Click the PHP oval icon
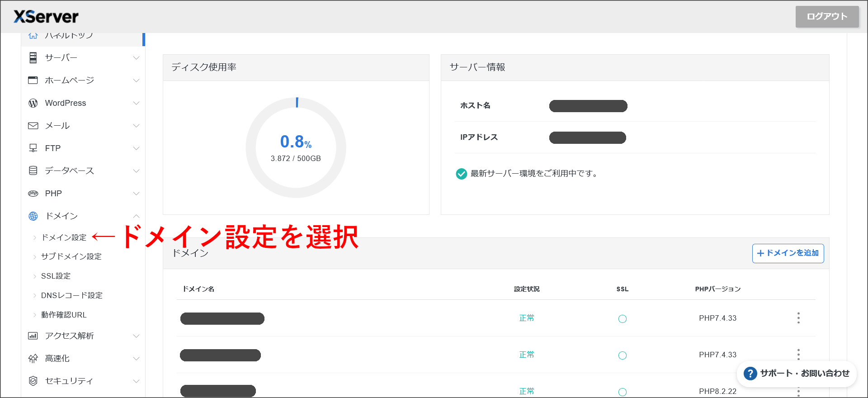 (x=33, y=194)
